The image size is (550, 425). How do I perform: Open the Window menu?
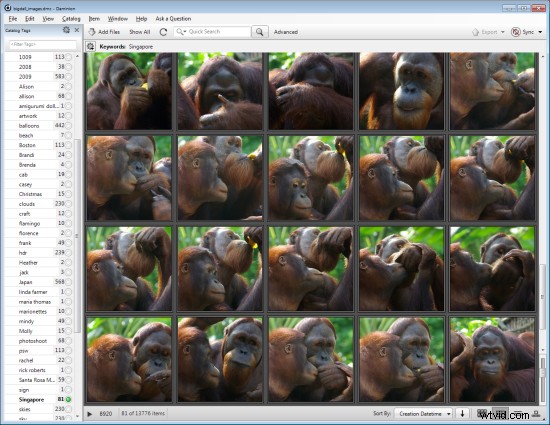click(x=118, y=19)
